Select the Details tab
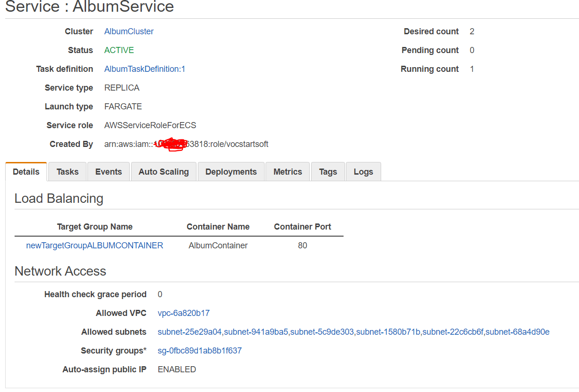 [26, 171]
